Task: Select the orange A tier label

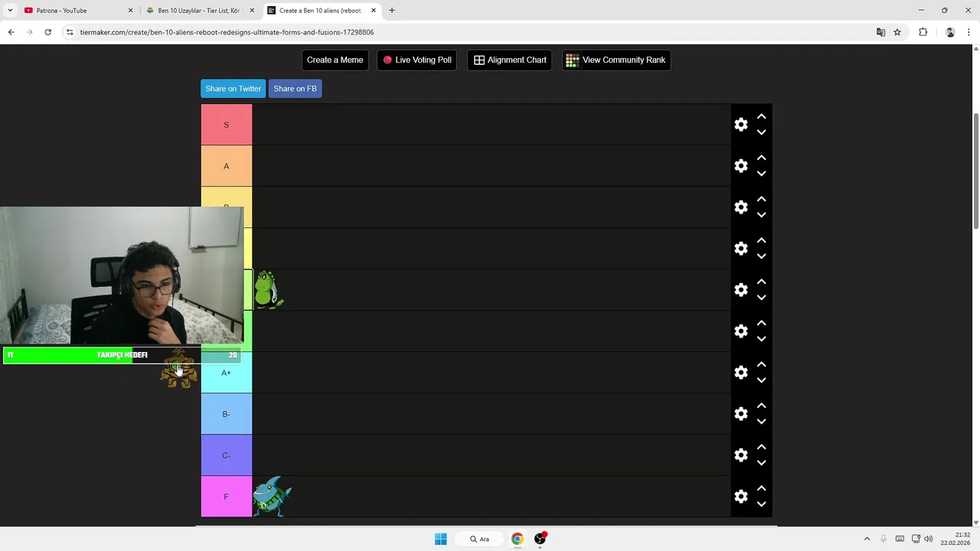Action: tap(226, 166)
